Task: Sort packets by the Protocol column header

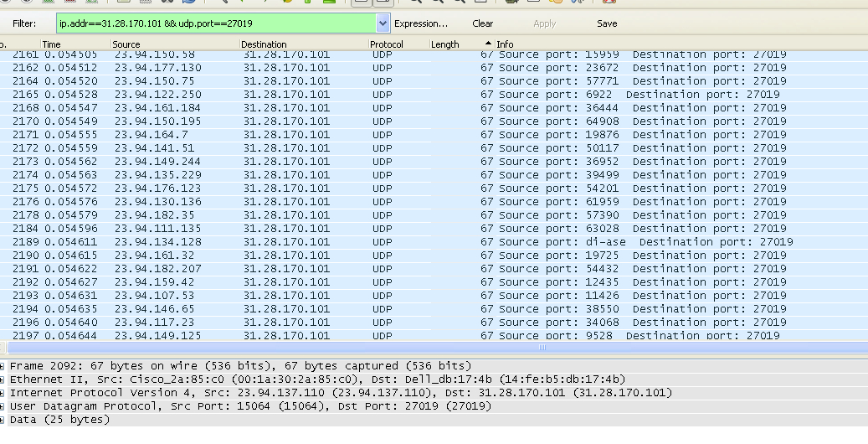Action: 398,44
